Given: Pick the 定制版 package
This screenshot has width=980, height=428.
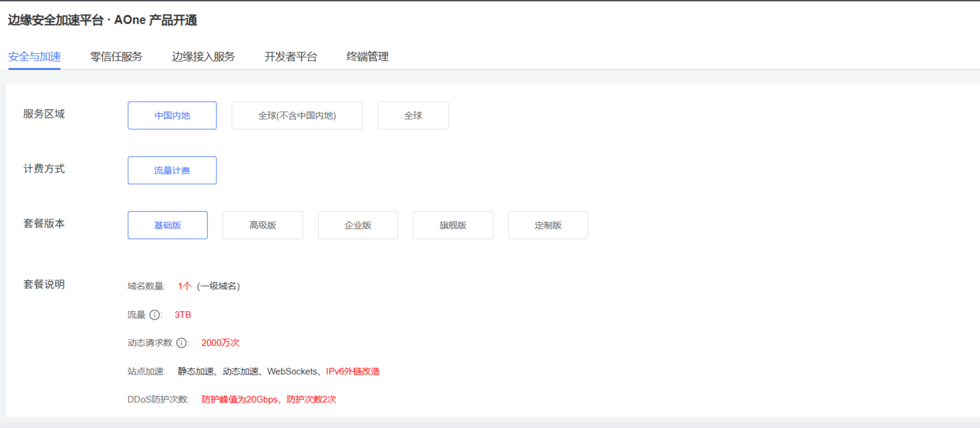Looking at the screenshot, I should (x=548, y=225).
